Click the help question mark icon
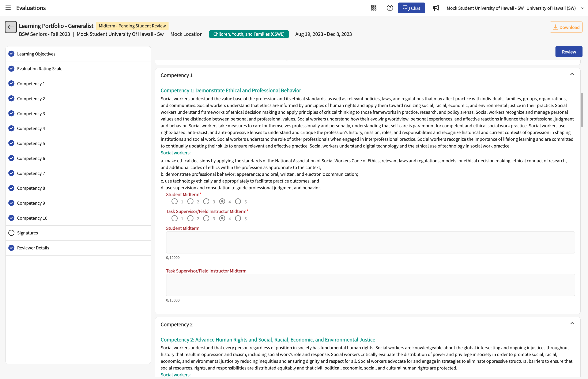Viewport: 588px width, 379px height. (390, 8)
